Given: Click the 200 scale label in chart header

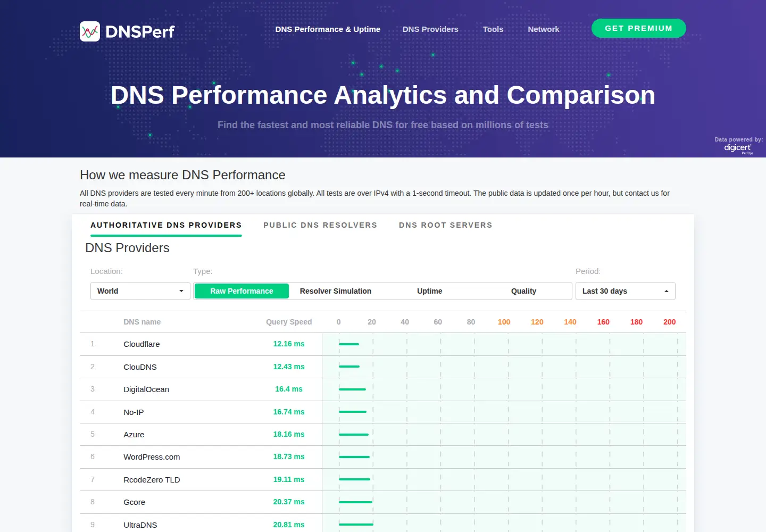Looking at the screenshot, I should coord(669,322).
